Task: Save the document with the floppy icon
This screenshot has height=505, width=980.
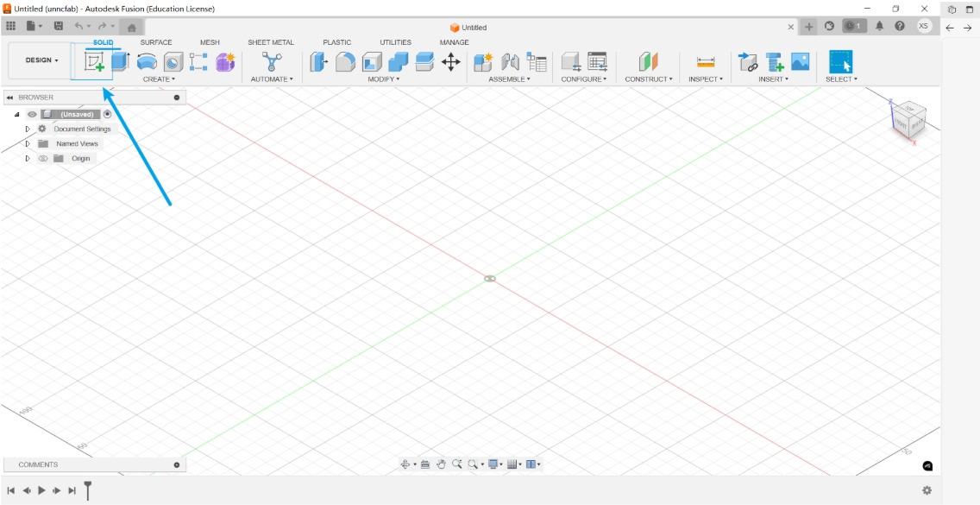Action: [x=58, y=26]
